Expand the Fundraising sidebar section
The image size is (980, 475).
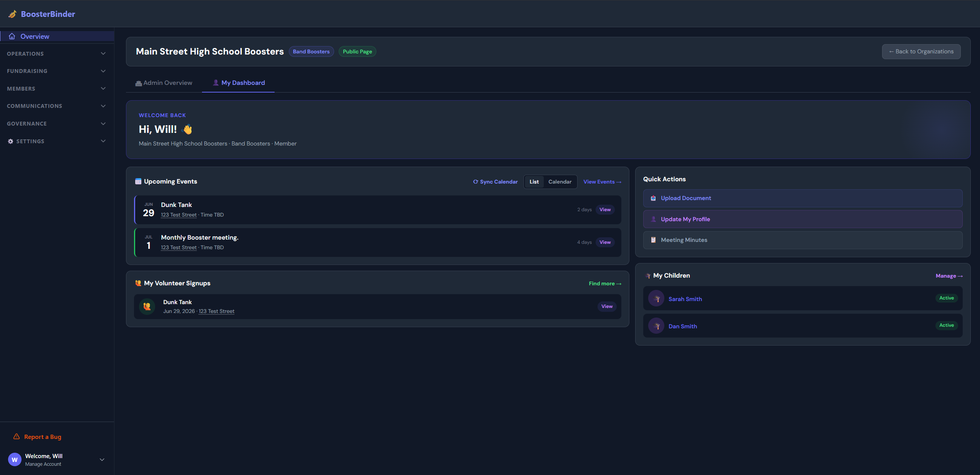click(57, 71)
